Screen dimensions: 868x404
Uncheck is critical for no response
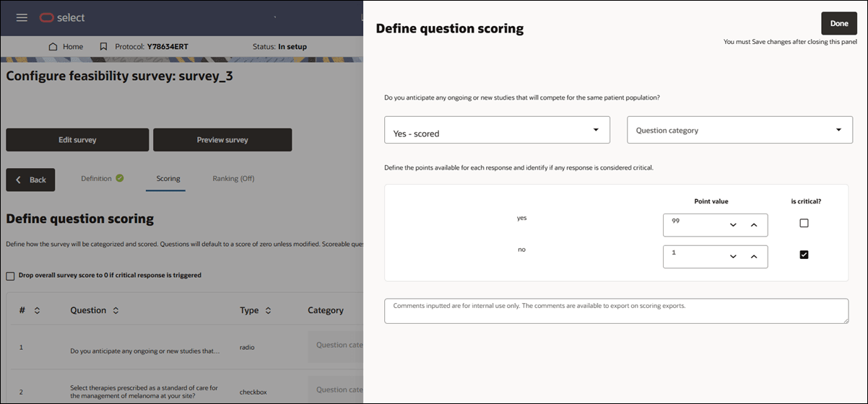coord(804,255)
